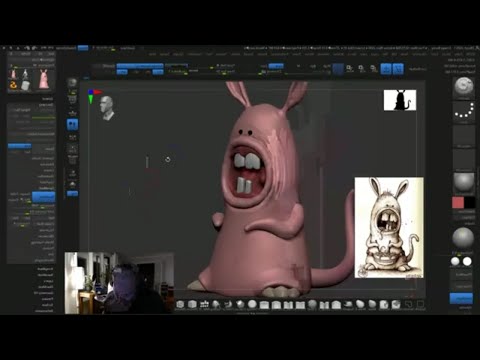Image resolution: width=480 pixels, height=360 pixels.
Task: Pick the red main color swatch
Action: [458, 203]
